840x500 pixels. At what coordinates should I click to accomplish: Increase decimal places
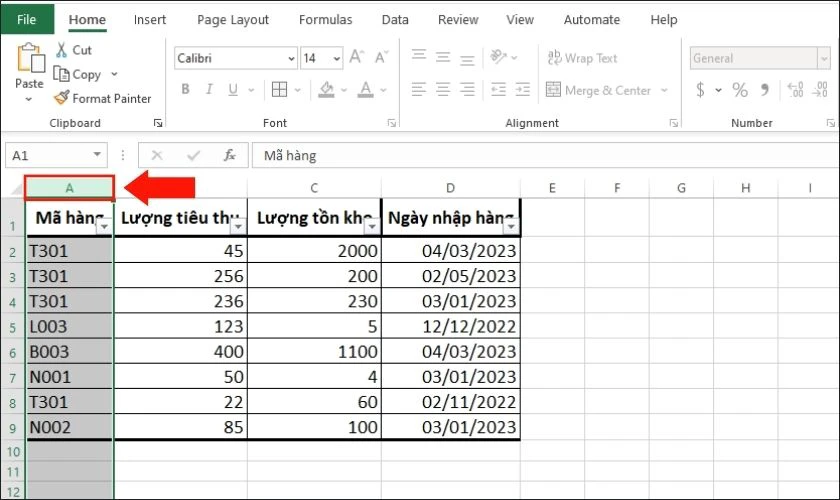pos(796,89)
